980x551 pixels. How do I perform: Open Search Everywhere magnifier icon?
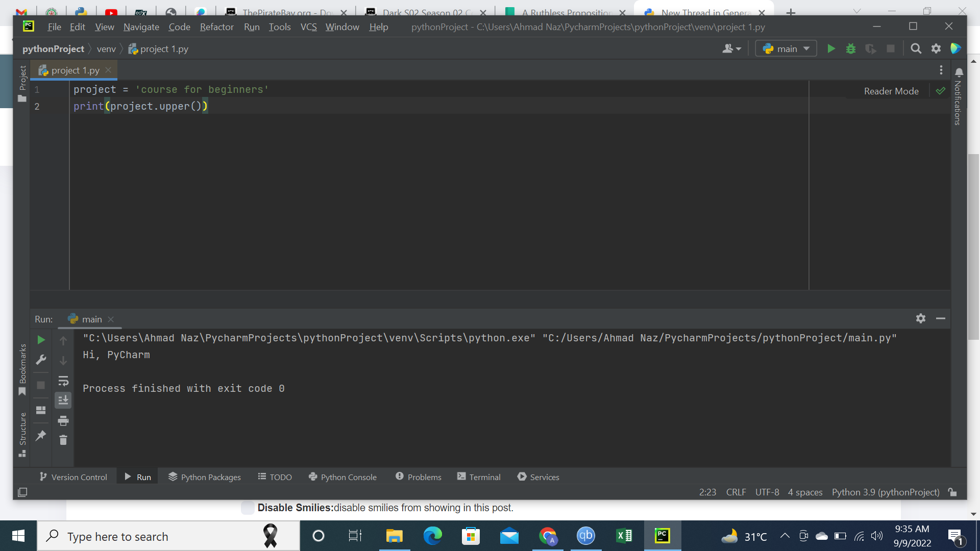pyautogui.click(x=916, y=49)
